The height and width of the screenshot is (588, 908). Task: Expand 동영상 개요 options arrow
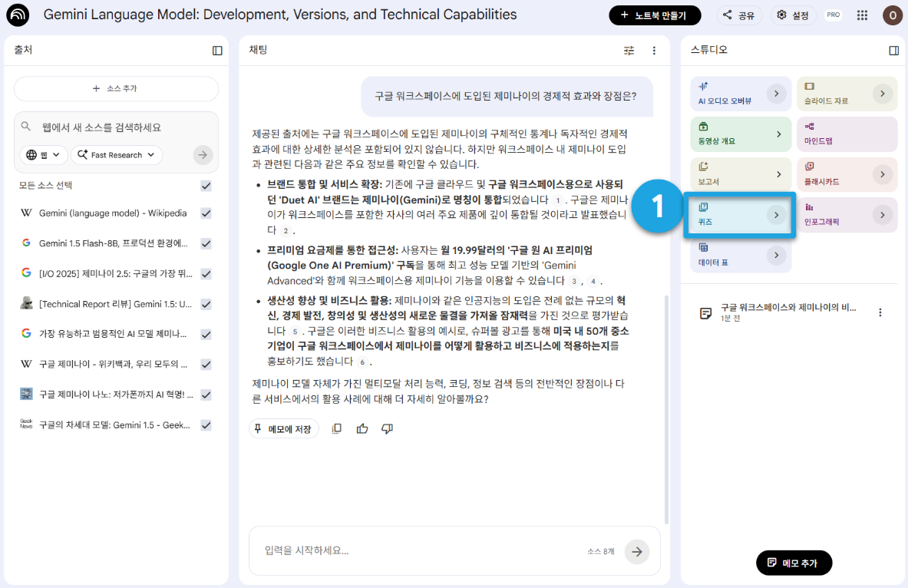tap(778, 134)
